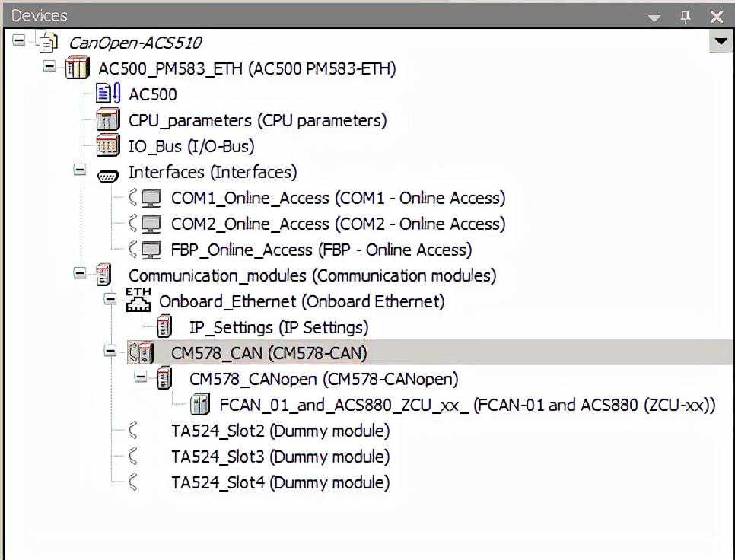The height and width of the screenshot is (560, 735).
Task: Click the FCAN-01 and ACS880 device icon
Action: click(199, 405)
